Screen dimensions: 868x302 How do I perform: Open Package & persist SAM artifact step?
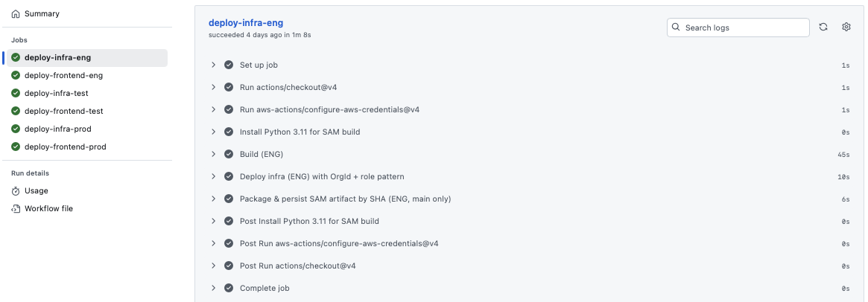(x=345, y=199)
